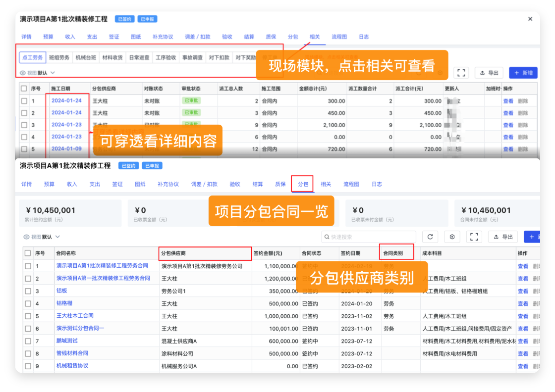The height and width of the screenshot is (392, 555).
Task: Select the 班组劳务 sub-tab
Action: click(59, 57)
